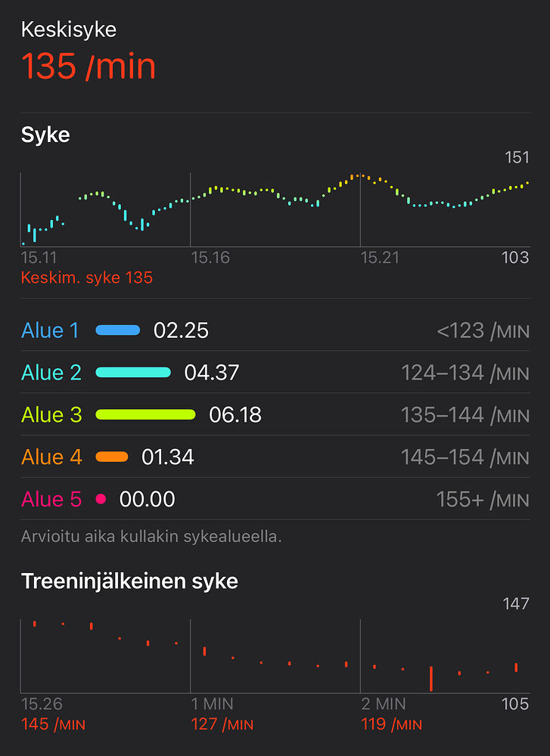Image resolution: width=550 pixels, height=756 pixels.
Task: Toggle the Alue 5 zone row
Action: click(x=50, y=499)
